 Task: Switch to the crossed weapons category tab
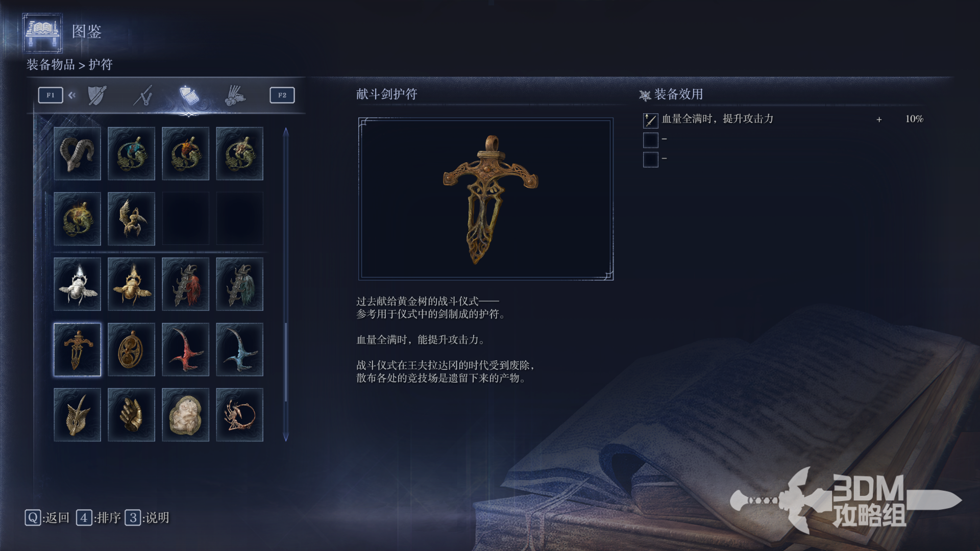point(143,95)
